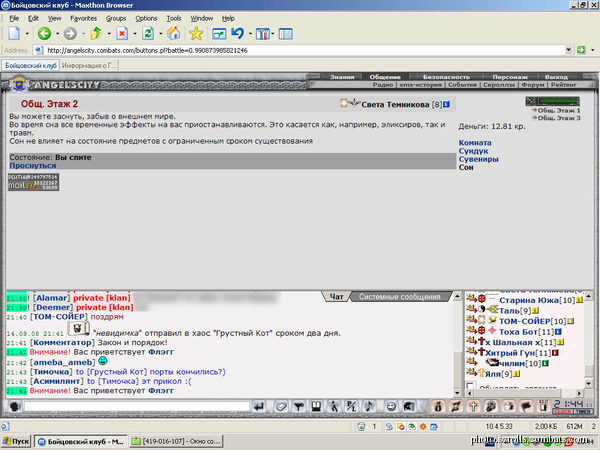Click the green Go button beside address bar
This screenshot has width=600, height=450.
pos(581,50)
